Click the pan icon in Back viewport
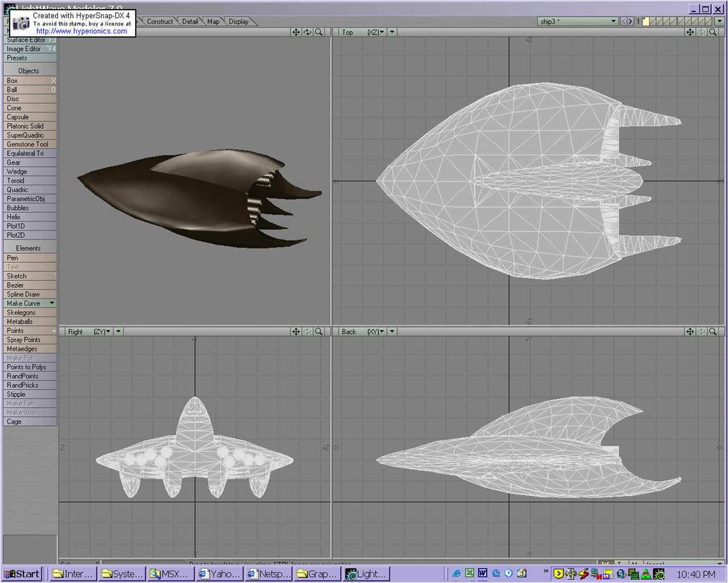Image resolution: width=728 pixels, height=583 pixels. tap(690, 332)
